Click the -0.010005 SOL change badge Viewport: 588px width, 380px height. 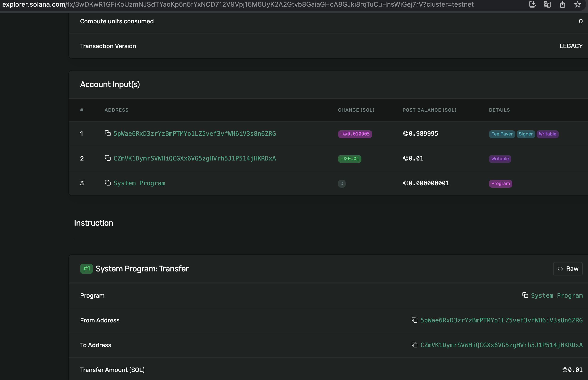click(355, 134)
